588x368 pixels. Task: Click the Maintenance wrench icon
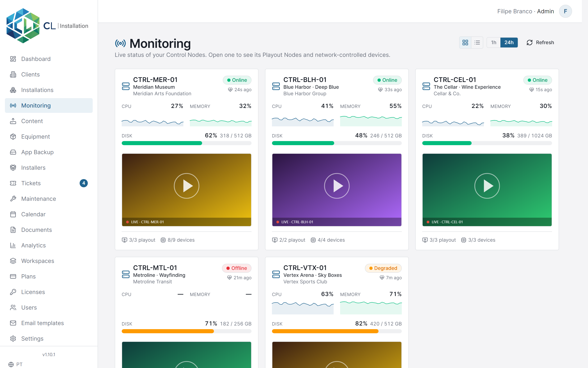(x=13, y=199)
